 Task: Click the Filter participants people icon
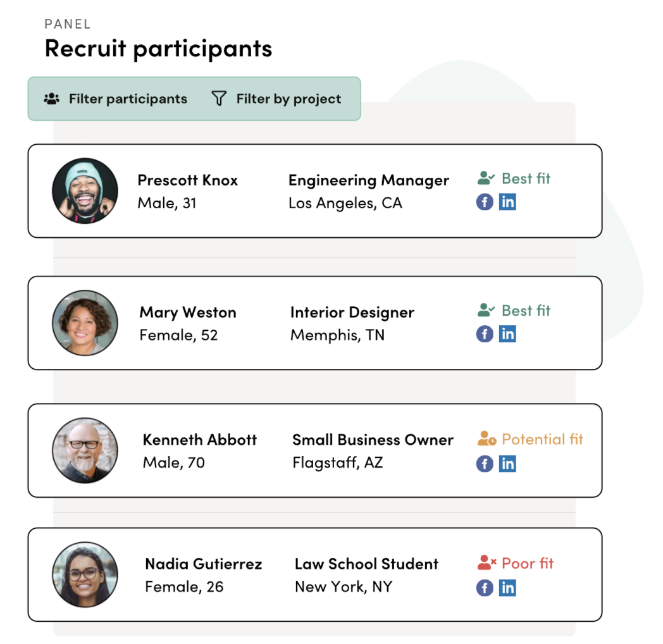51,98
